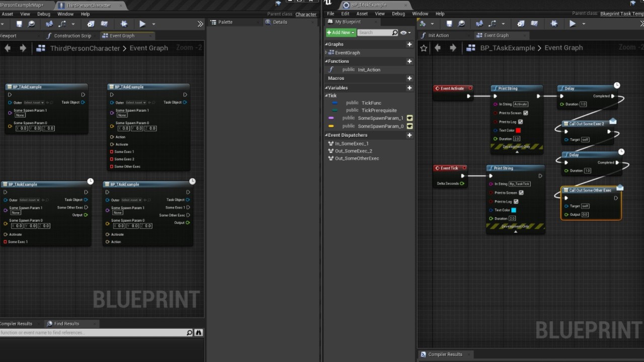Image resolution: width=644 pixels, height=362 pixels.
Task: Add a new graph with the Graphs plus icon
Action: pyautogui.click(x=409, y=44)
